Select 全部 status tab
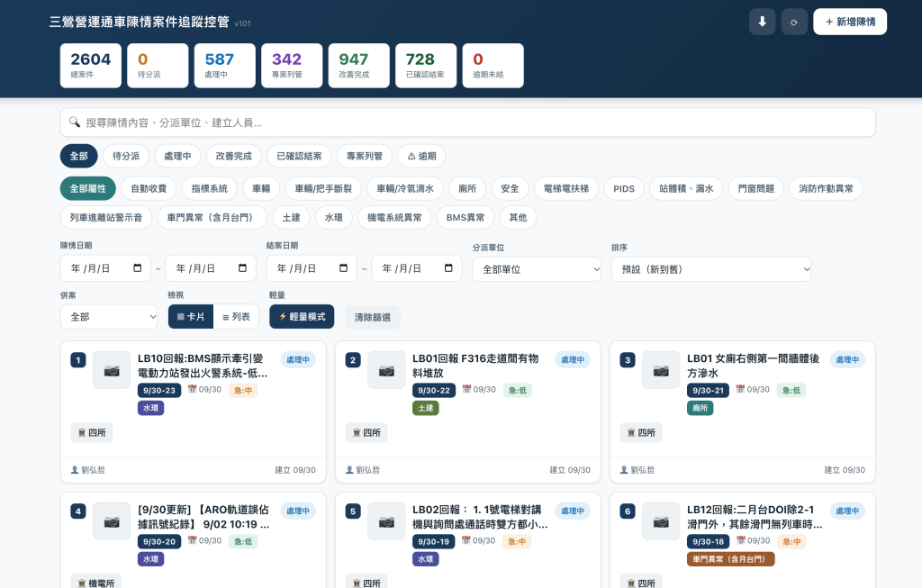 click(79, 157)
